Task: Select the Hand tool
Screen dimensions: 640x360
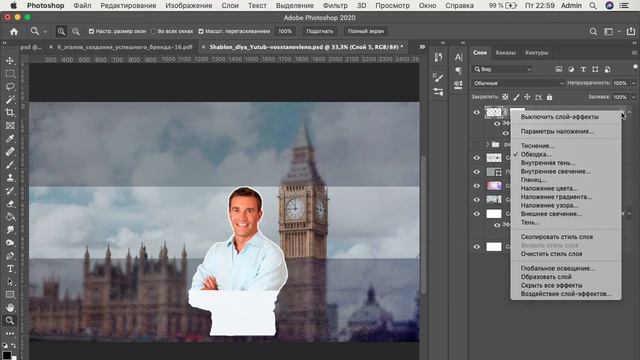Action: click(x=10, y=307)
